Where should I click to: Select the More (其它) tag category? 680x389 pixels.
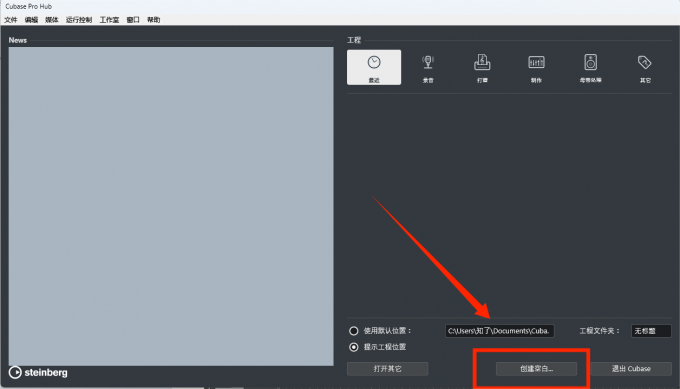pos(644,67)
